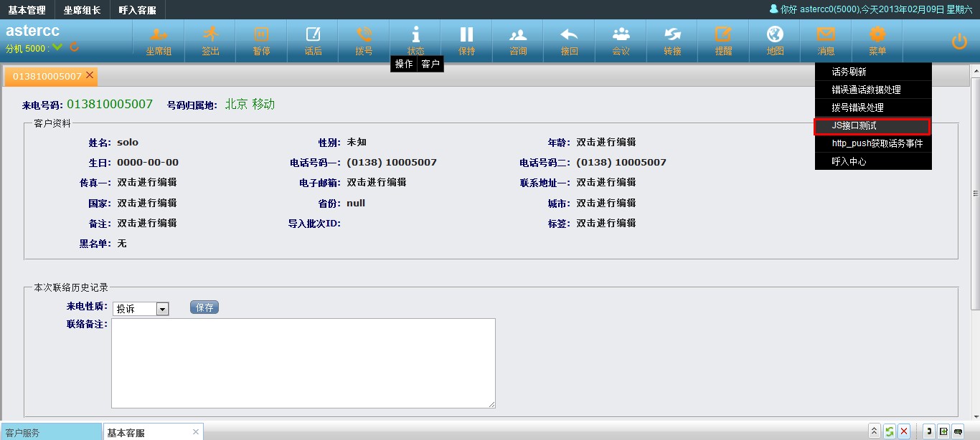
Task: Click the 保存 save button
Action: point(204,307)
